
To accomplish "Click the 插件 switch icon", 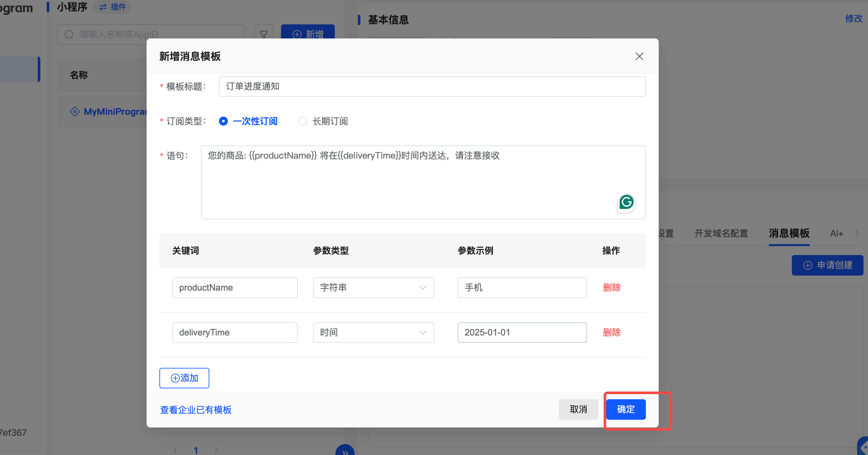I will (103, 7).
